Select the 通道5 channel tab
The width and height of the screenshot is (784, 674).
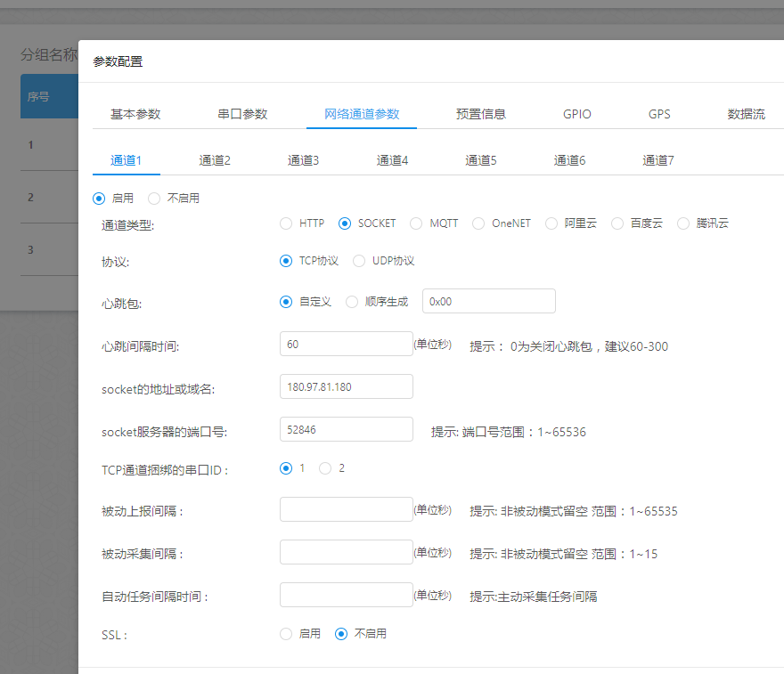point(481,160)
